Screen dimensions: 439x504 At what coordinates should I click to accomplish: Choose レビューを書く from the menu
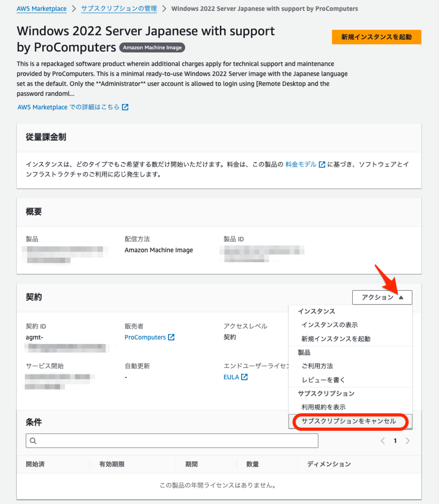(x=350, y=380)
